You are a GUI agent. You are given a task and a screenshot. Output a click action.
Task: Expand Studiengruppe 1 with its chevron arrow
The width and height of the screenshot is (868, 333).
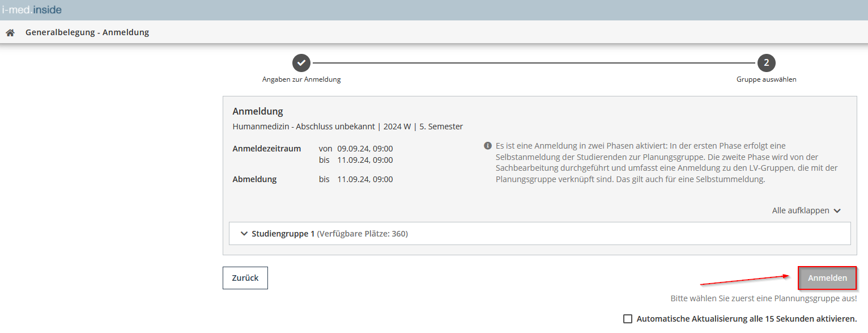[x=244, y=233]
